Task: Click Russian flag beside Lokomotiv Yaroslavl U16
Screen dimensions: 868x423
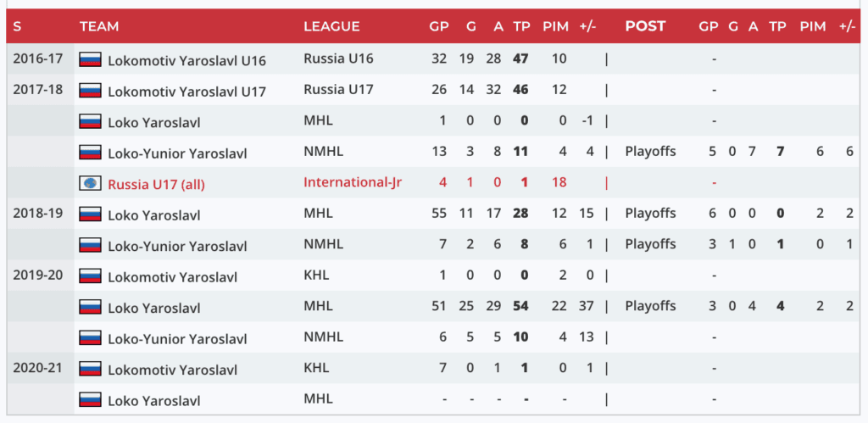Action: (x=90, y=59)
